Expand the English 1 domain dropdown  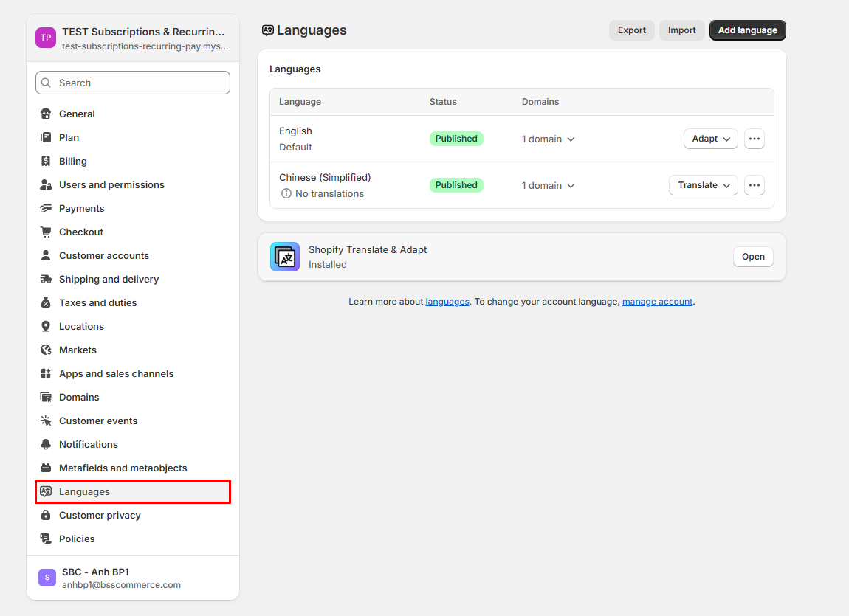(x=548, y=139)
